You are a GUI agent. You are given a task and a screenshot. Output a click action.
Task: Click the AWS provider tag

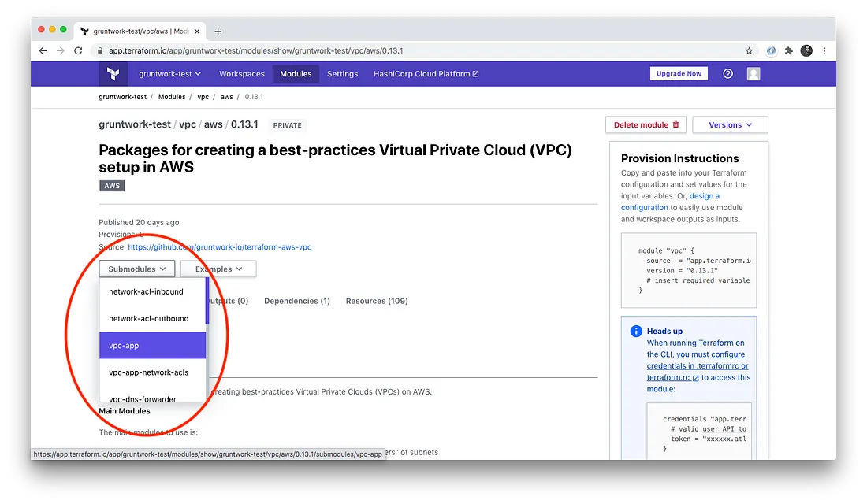[x=112, y=186]
